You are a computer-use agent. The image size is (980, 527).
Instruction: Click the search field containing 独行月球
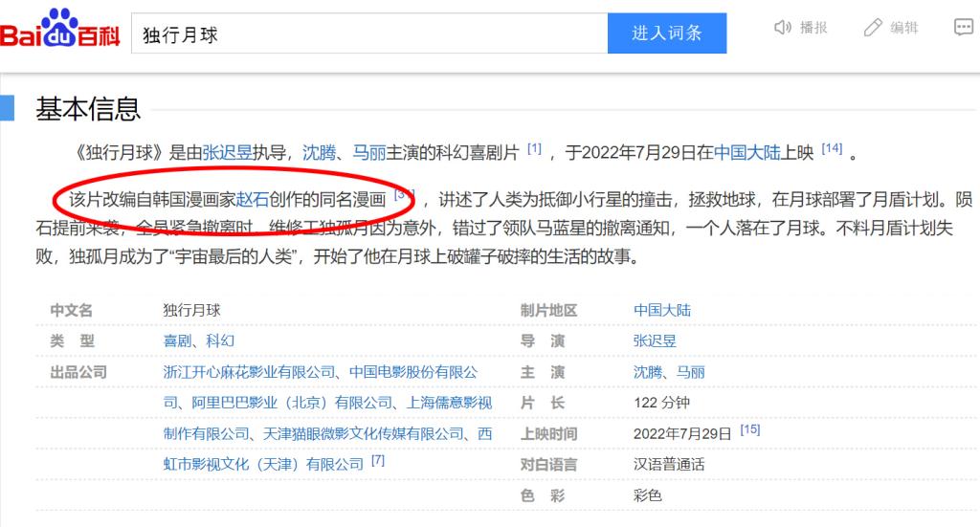(369, 33)
